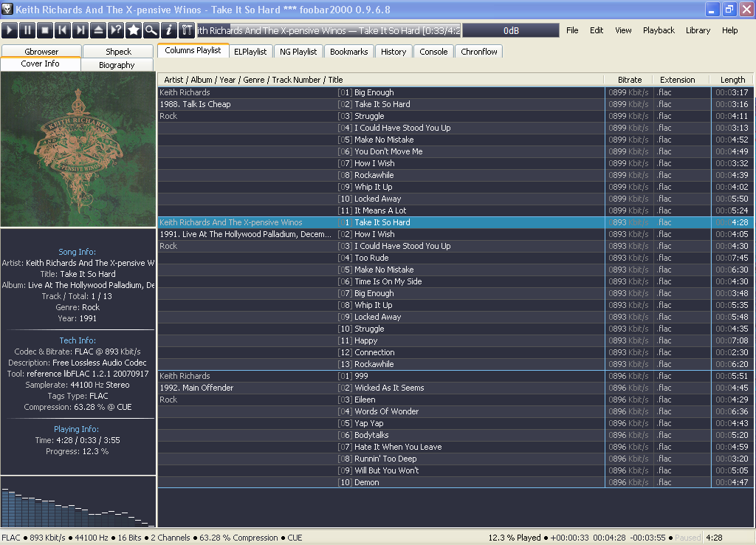The image size is (756, 545).
Task: Play a random track icon
Action: tap(116, 30)
